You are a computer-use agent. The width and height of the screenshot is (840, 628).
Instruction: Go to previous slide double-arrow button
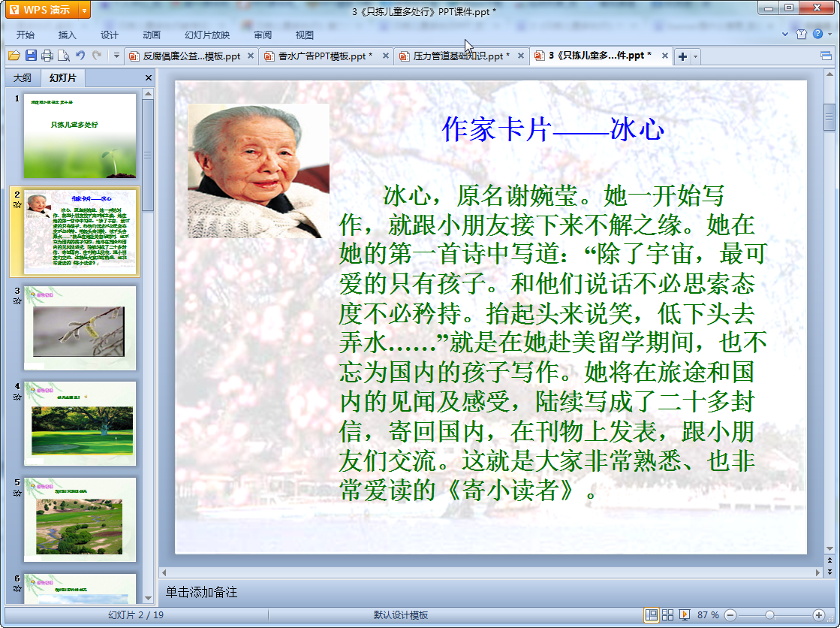tap(829, 560)
